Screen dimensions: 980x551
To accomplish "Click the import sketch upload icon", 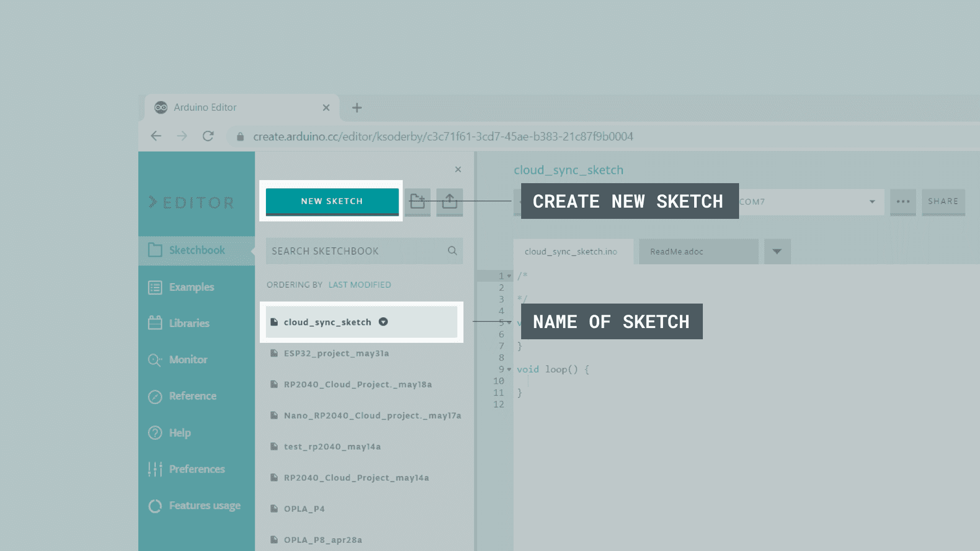I will (x=449, y=202).
